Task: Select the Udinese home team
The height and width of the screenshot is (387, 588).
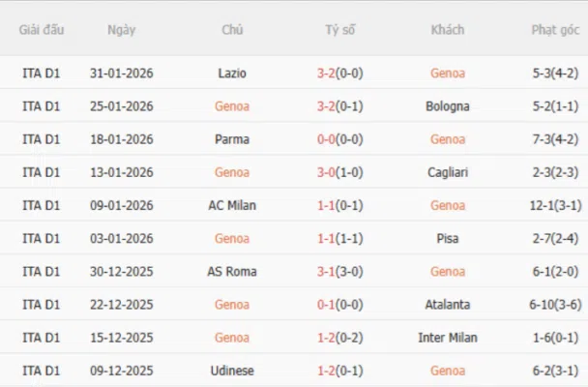Action: pyautogui.click(x=232, y=370)
